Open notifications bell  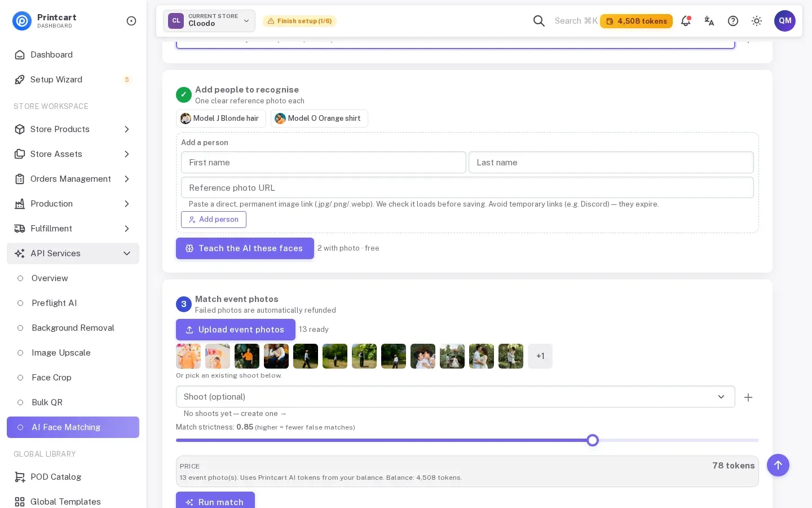pos(686,21)
